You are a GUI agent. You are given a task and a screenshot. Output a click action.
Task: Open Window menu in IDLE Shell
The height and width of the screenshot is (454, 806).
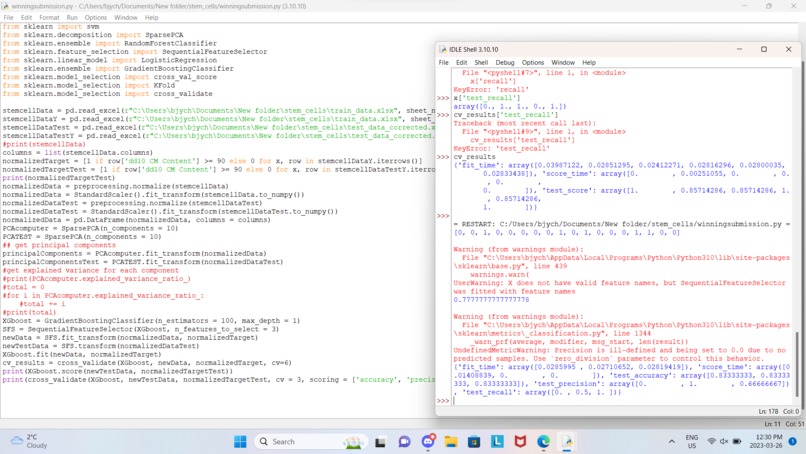click(563, 62)
